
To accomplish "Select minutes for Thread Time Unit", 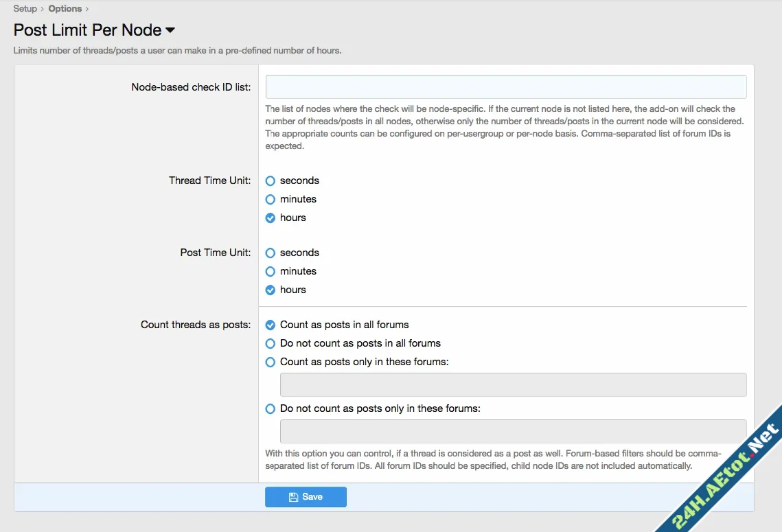I will pyautogui.click(x=270, y=199).
